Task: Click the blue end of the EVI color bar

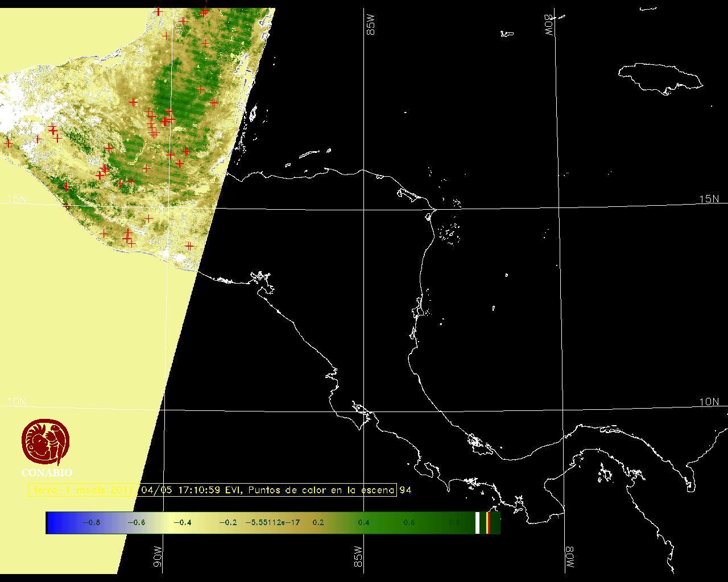Action: (54, 522)
